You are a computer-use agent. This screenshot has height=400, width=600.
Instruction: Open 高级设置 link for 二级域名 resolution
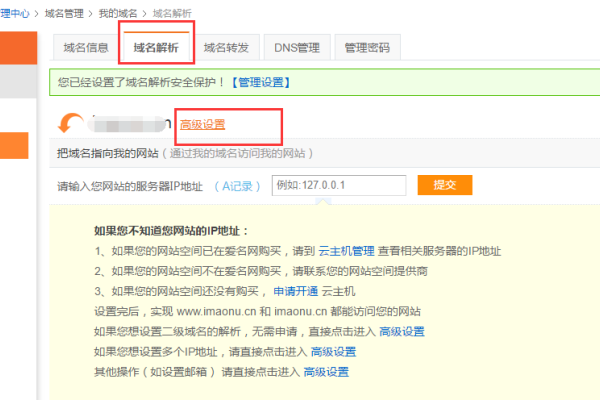401,331
